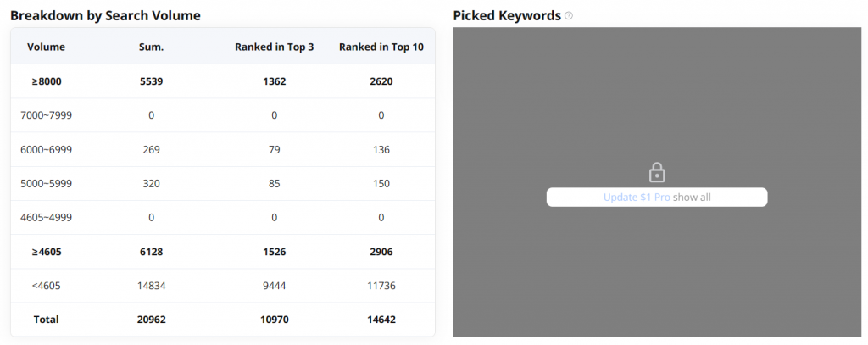The width and height of the screenshot is (868, 345).
Task: Click the 7000~7999 volume range row
Action: point(46,115)
